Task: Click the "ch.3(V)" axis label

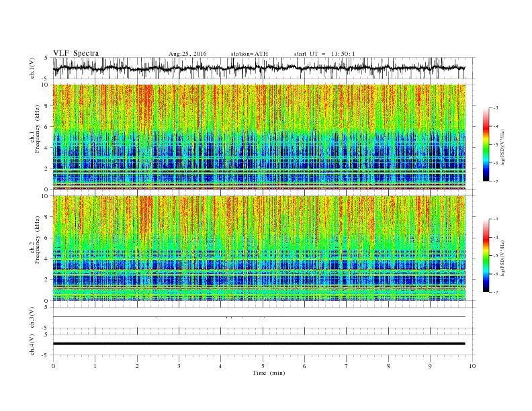Action: pyautogui.click(x=32, y=318)
